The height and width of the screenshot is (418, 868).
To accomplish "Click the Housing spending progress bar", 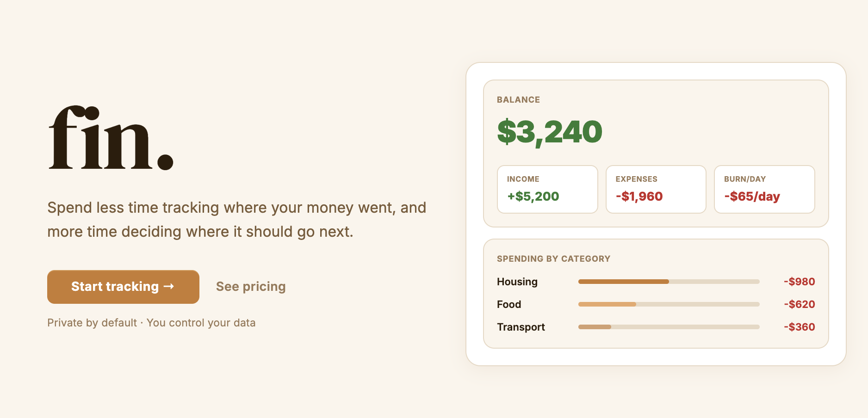I will pyautogui.click(x=669, y=282).
